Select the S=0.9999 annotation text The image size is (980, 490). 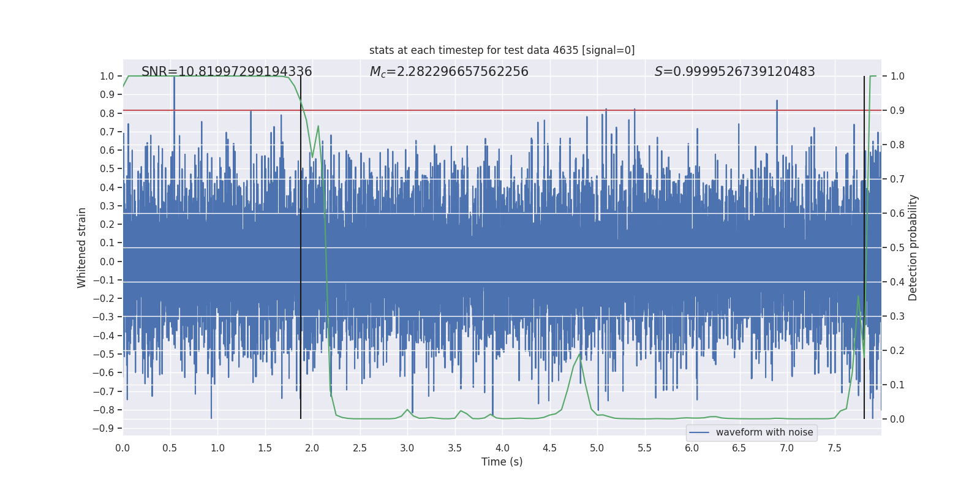point(734,72)
